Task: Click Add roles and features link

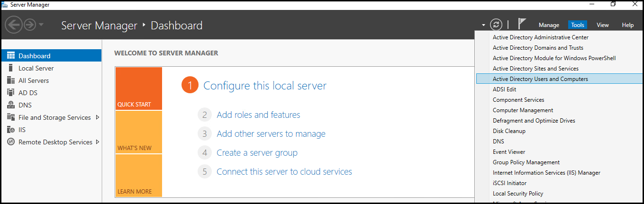Action: tap(258, 115)
